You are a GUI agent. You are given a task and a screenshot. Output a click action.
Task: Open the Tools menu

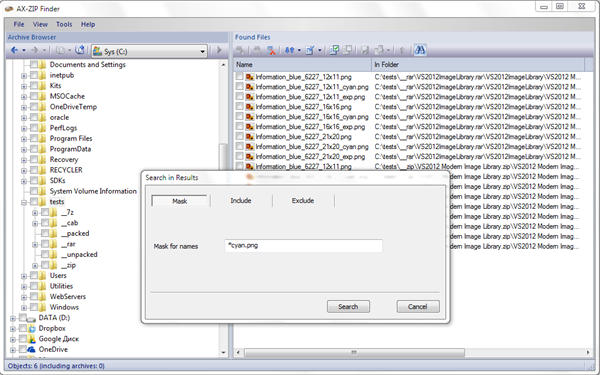click(64, 24)
